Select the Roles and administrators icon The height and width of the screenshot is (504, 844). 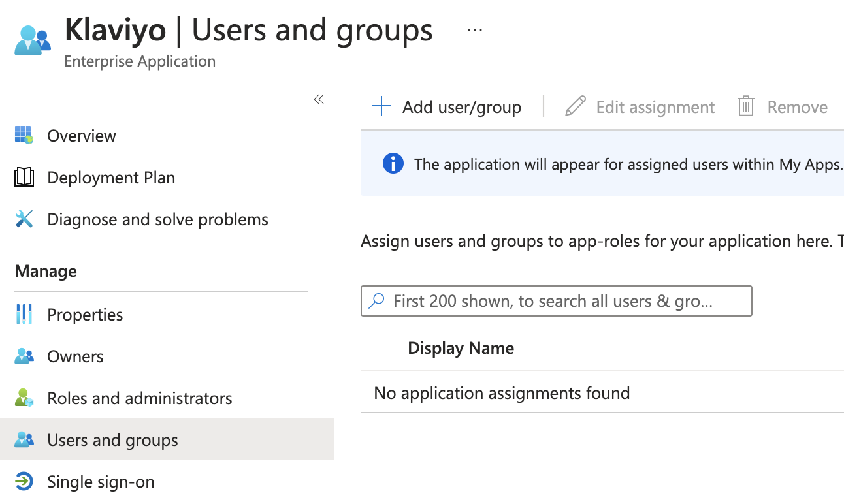(24, 398)
